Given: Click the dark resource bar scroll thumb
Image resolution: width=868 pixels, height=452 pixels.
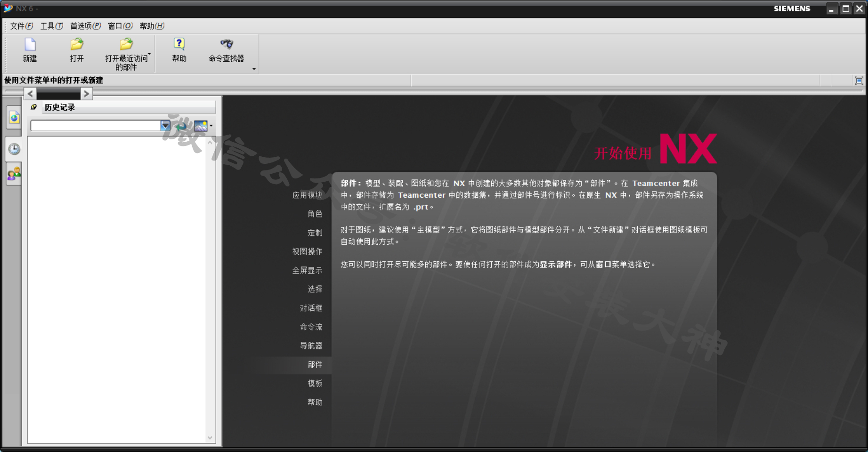Looking at the screenshot, I should 58,94.
